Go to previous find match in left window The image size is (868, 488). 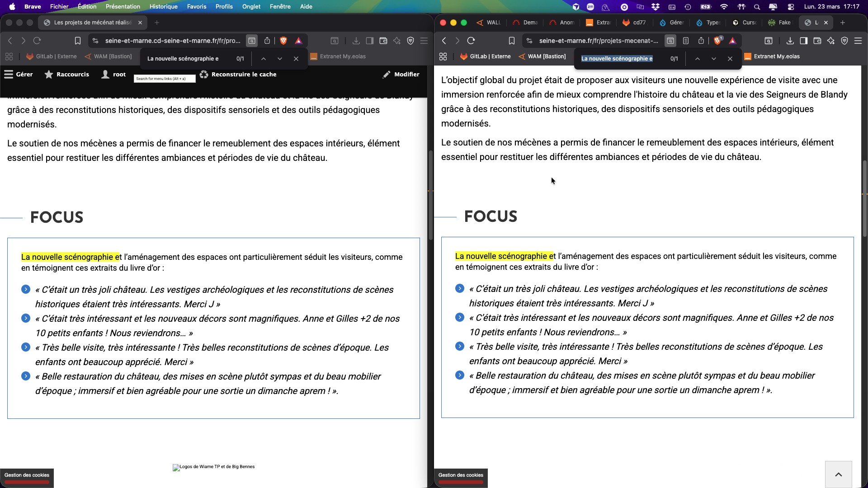264,59
